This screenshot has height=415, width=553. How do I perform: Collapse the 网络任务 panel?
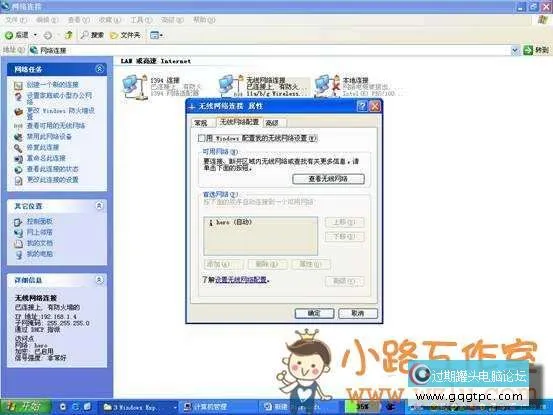(99, 69)
